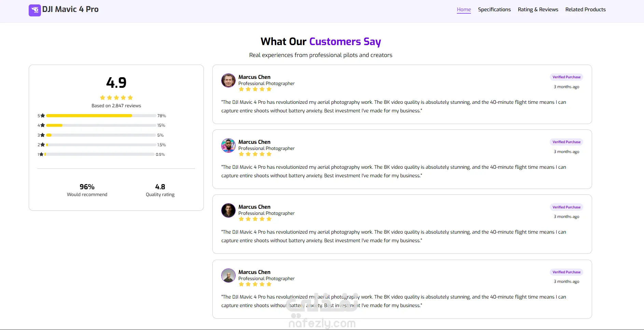Click first review's Verified Purchase badge
The width and height of the screenshot is (644, 330).
click(566, 77)
